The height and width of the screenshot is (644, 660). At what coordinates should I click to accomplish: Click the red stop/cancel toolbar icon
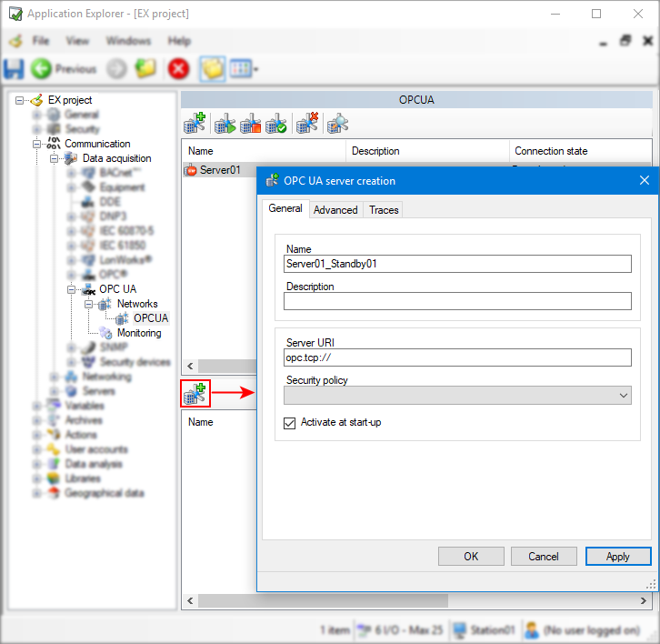click(x=178, y=68)
